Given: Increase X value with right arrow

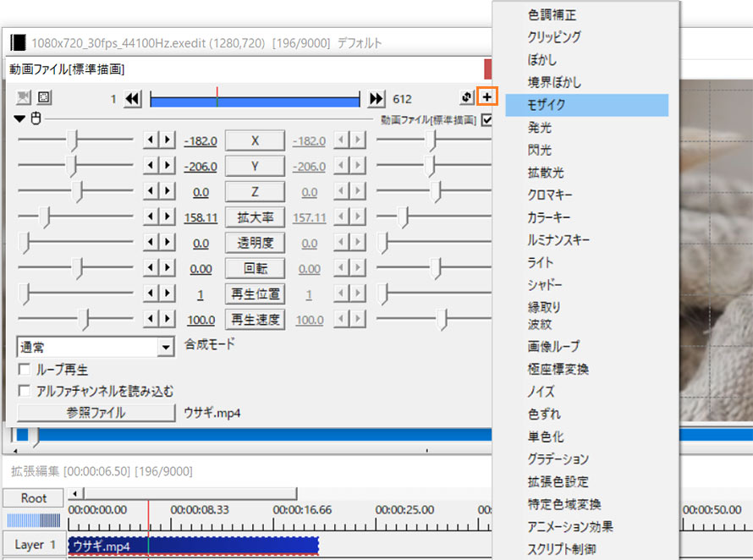Looking at the screenshot, I should 168,140.
